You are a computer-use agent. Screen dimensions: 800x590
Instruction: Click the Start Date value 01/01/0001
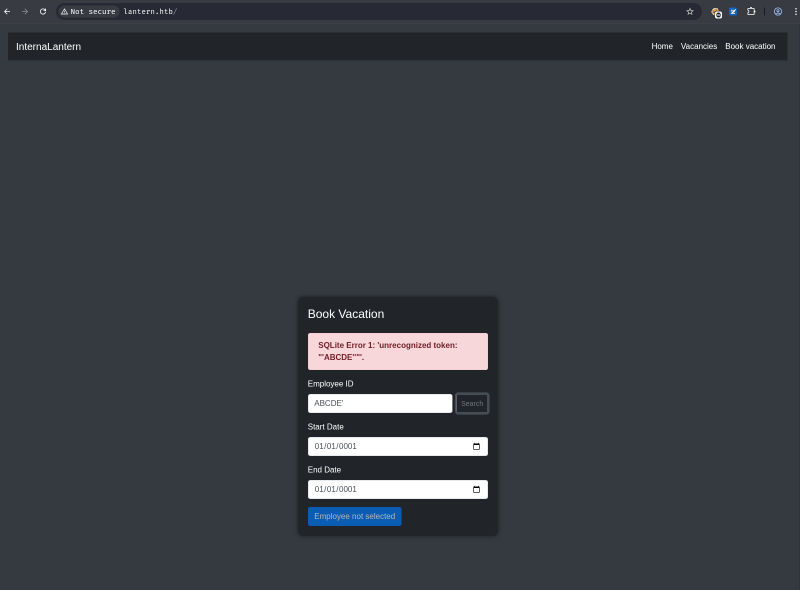click(x=336, y=446)
